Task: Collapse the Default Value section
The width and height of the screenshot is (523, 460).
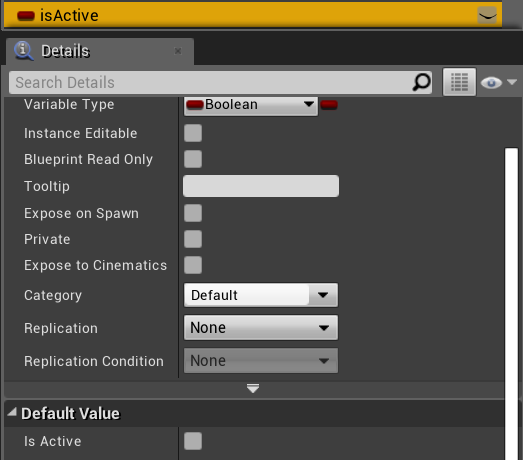Action: [x=12, y=413]
